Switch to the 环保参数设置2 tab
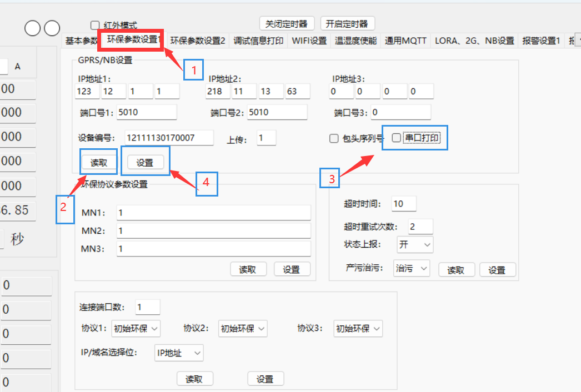Screen dimensions: 581x392 click(198, 41)
